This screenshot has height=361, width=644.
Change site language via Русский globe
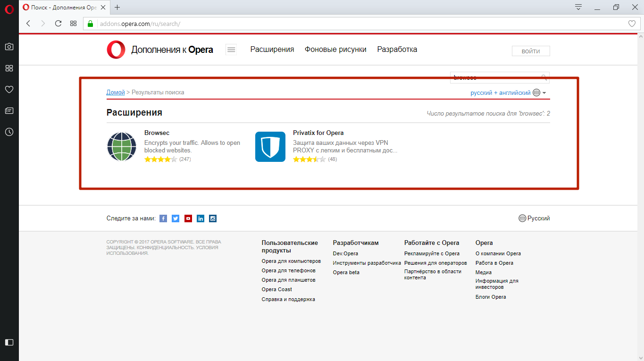click(x=534, y=218)
